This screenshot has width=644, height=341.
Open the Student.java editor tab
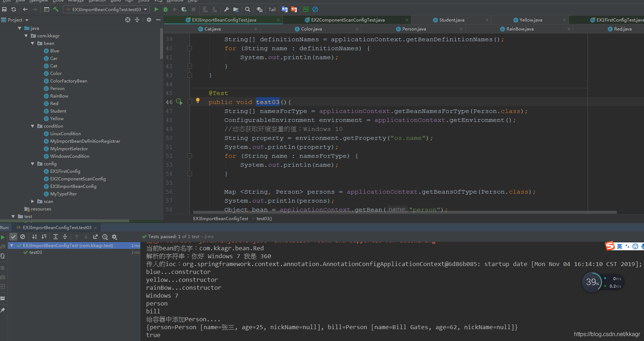(452, 20)
